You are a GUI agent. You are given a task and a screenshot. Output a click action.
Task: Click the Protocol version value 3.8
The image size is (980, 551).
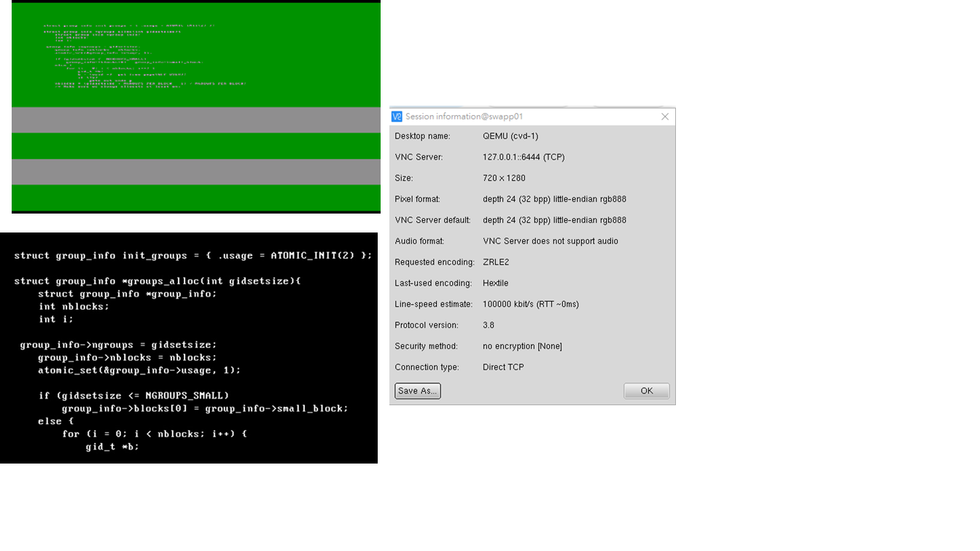[489, 326]
